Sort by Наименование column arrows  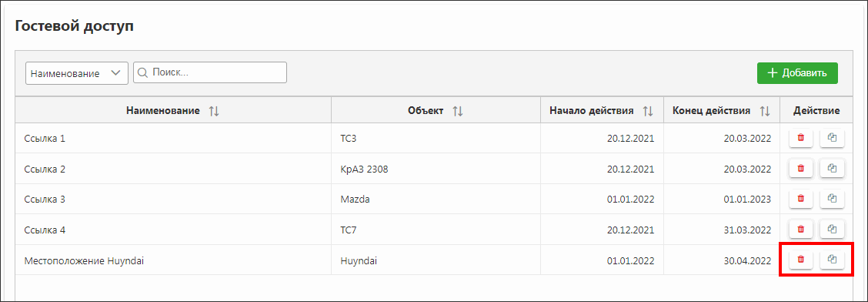tap(214, 112)
